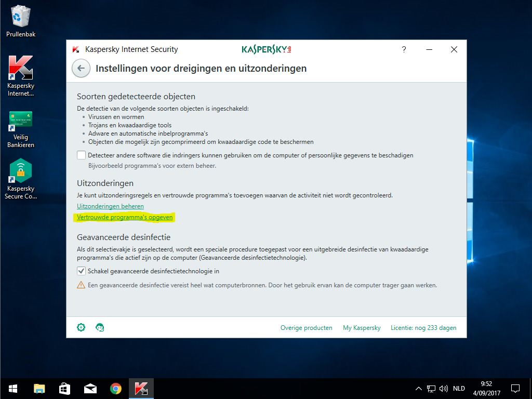Open Vertrouwde programma's opgeven link

click(125, 217)
